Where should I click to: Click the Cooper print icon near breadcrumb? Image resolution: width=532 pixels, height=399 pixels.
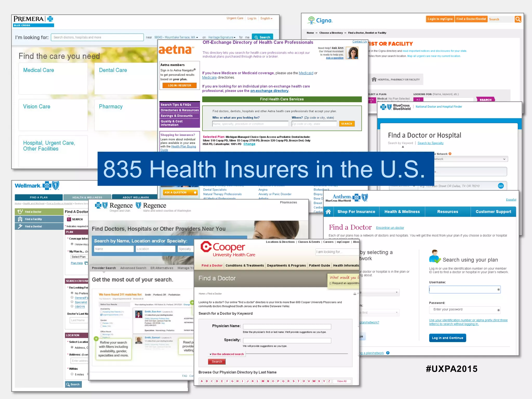(355, 294)
